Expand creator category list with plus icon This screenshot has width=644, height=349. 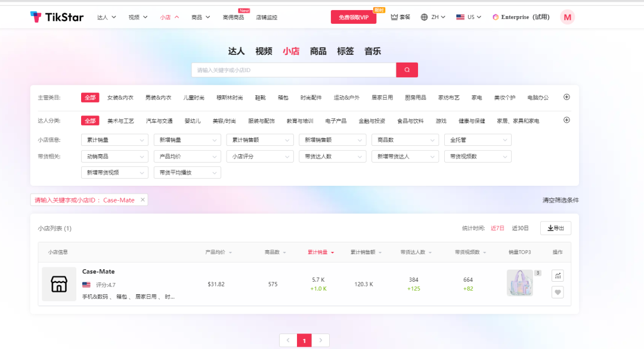pos(566,120)
